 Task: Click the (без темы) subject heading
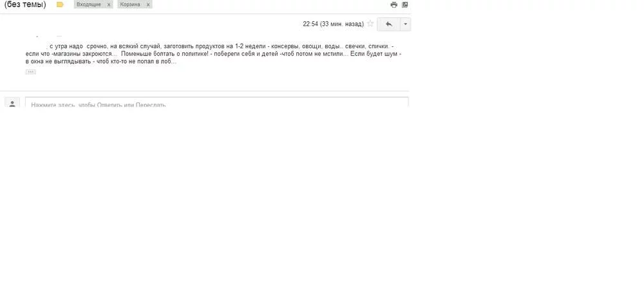click(24, 5)
